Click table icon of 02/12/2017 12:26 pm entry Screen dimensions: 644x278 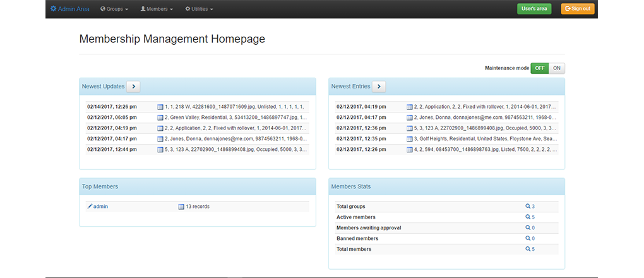(410, 150)
